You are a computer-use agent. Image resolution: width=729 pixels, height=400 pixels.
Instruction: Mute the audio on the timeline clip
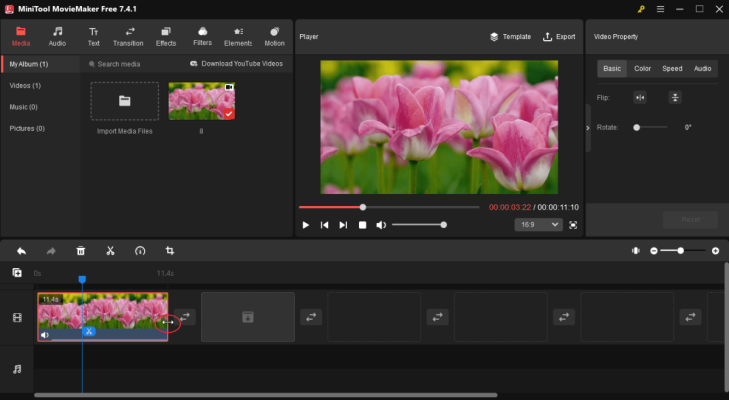click(x=45, y=335)
